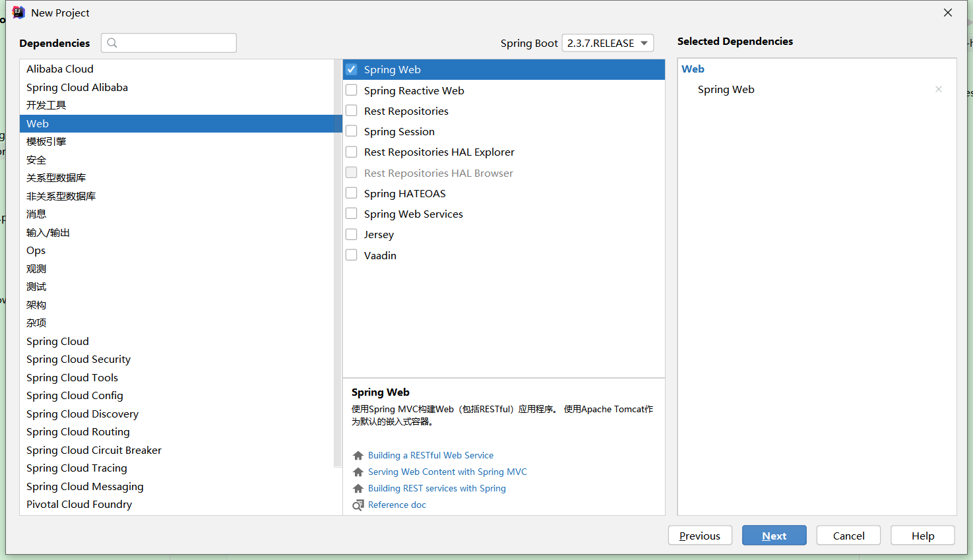Select the 安全 category
This screenshot has width=973, height=560.
tap(177, 160)
